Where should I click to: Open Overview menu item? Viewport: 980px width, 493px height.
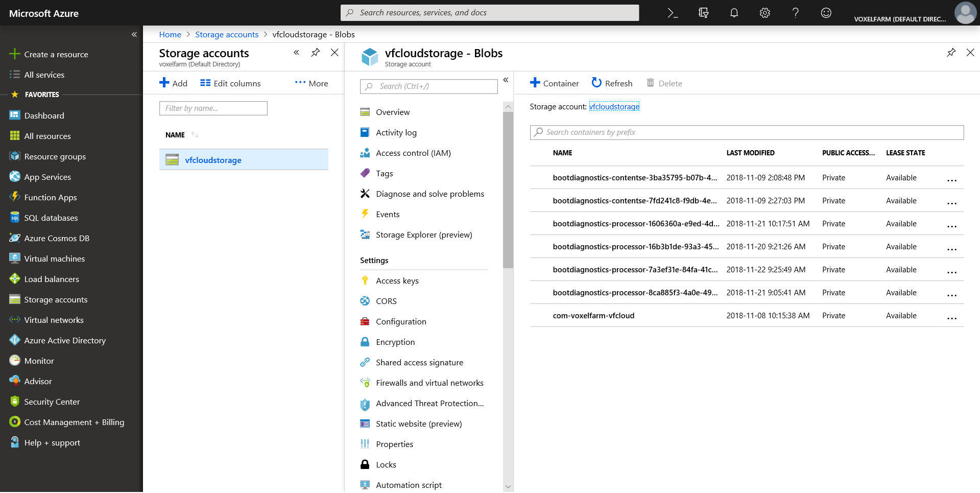tap(393, 112)
